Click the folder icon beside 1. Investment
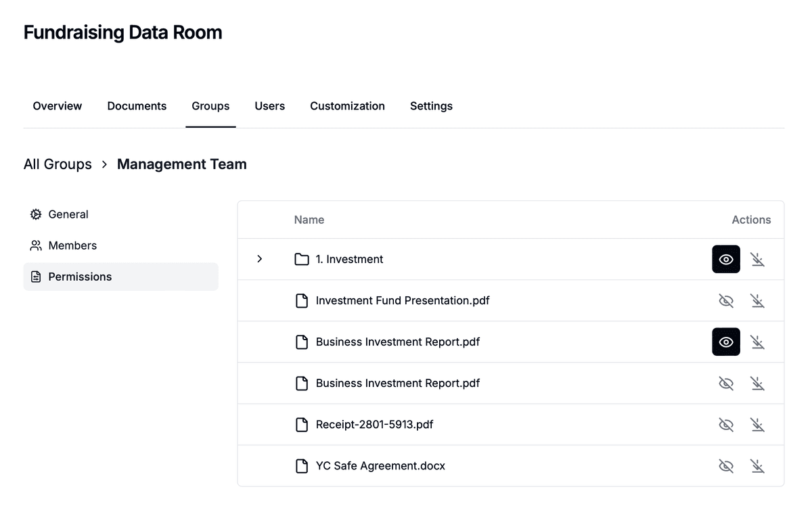This screenshot has height=512, width=812. (302, 260)
